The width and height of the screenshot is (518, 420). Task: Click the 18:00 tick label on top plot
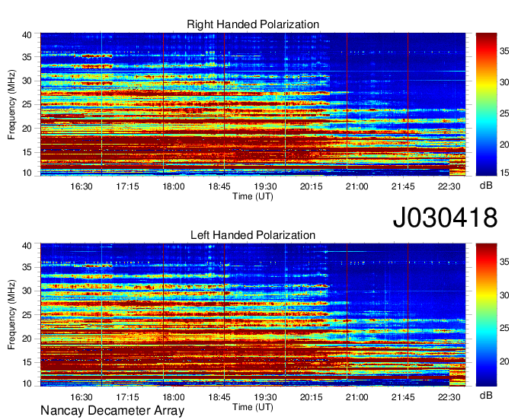pyautogui.click(x=174, y=186)
